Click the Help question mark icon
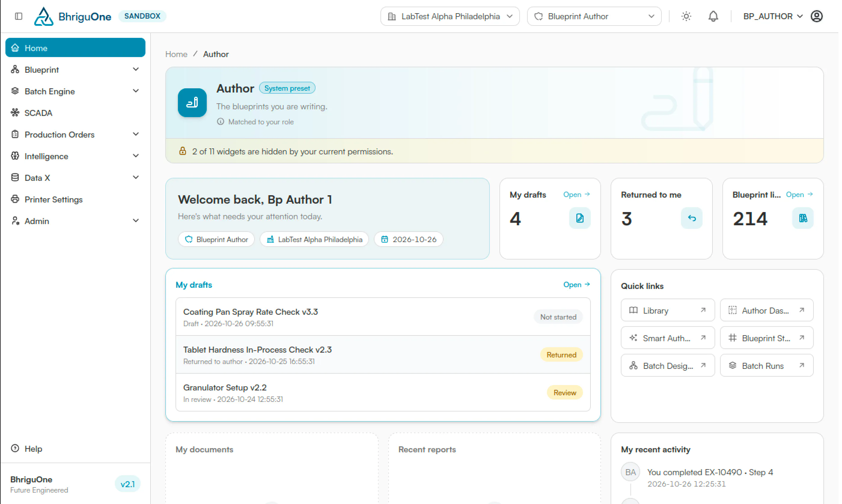Image resolution: width=842 pixels, height=504 pixels. [x=15, y=448]
